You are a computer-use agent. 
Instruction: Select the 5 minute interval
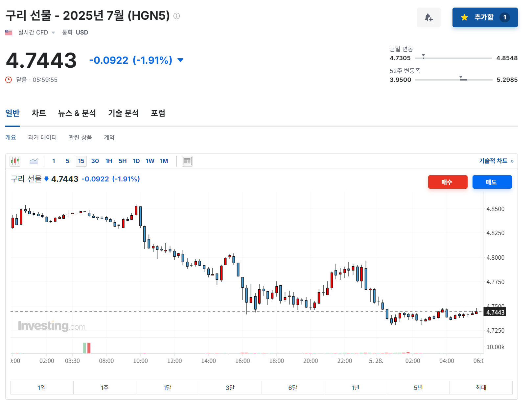[x=67, y=161]
